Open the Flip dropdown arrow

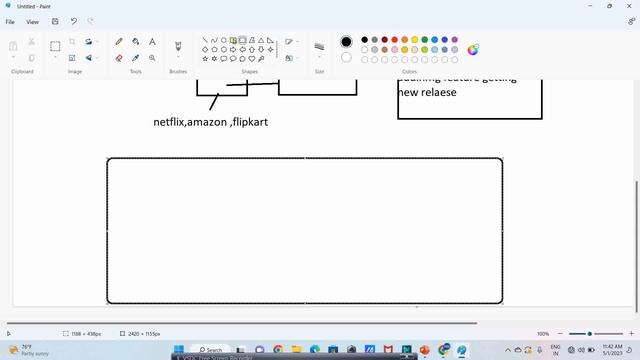[x=98, y=58]
